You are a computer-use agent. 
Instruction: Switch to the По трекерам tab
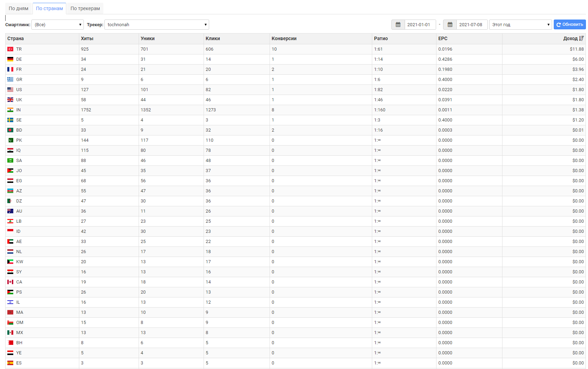pos(85,8)
